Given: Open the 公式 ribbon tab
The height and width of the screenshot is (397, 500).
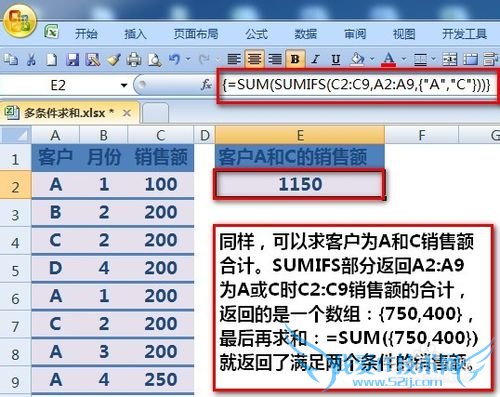Looking at the screenshot, I should click(x=257, y=34).
